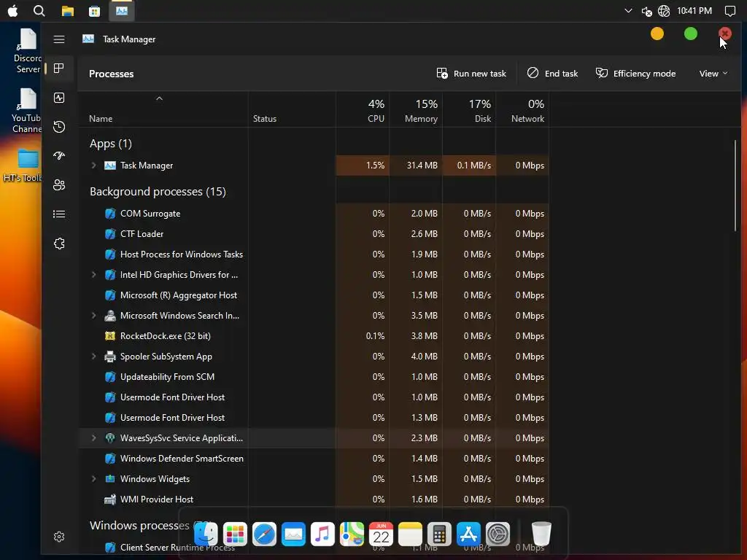Open Music from the dock
The width and height of the screenshot is (747, 560).
pyautogui.click(x=322, y=534)
